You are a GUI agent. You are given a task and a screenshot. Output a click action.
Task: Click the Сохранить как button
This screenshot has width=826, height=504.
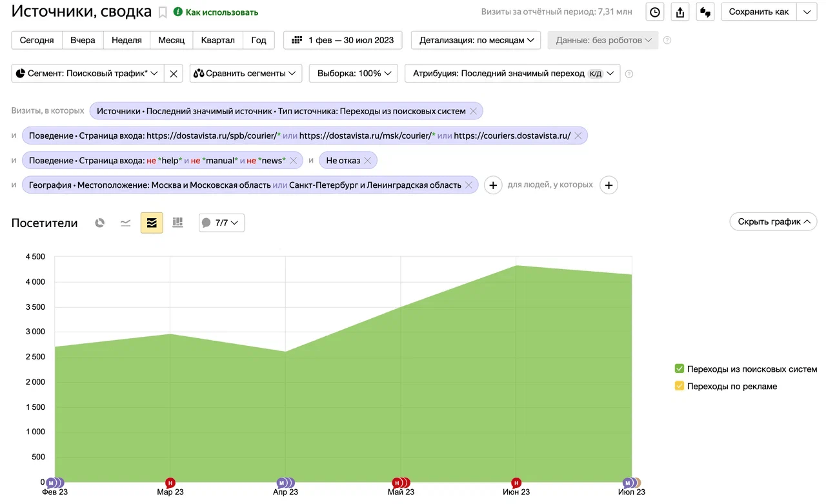click(759, 12)
